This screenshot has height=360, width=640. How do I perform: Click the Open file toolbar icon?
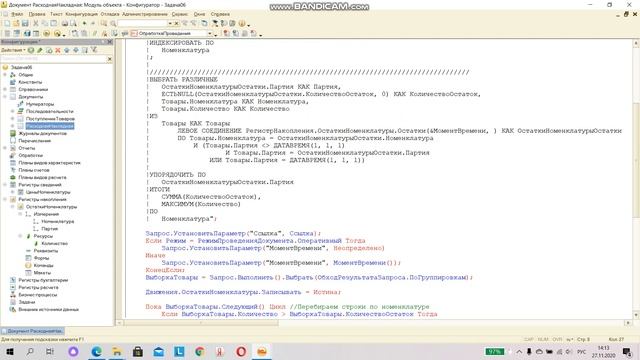(16, 23)
